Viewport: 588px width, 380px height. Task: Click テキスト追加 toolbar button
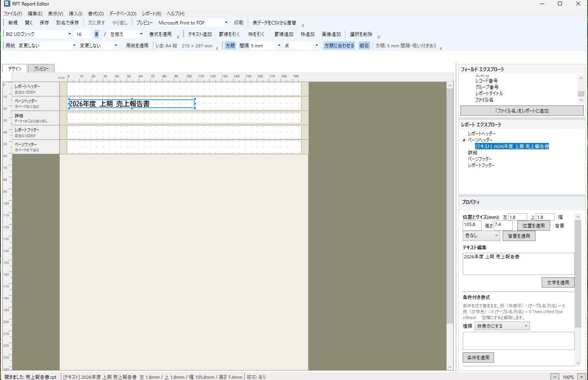[x=200, y=34]
